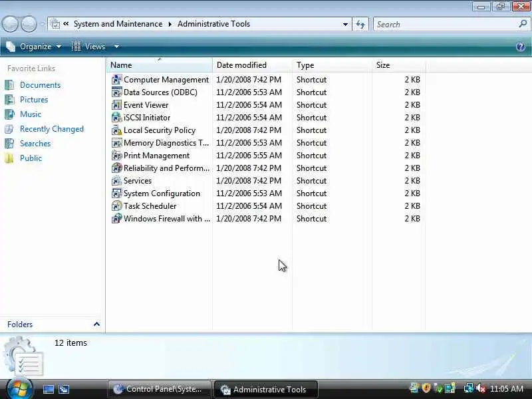This screenshot has width=532, height=399.
Task: Click inside the Search box
Action: tap(446, 25)
